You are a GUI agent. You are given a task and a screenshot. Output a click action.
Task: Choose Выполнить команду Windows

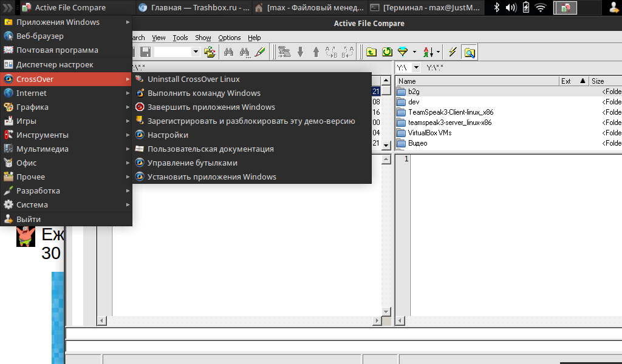pyautogui.click(x=252, y=93)
